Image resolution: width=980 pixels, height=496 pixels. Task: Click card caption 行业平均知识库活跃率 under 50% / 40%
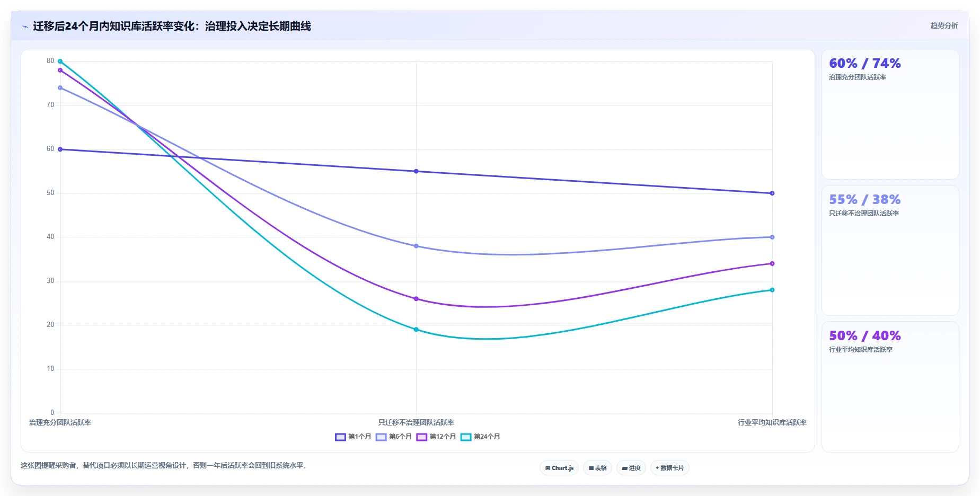[x=861, y=350]
